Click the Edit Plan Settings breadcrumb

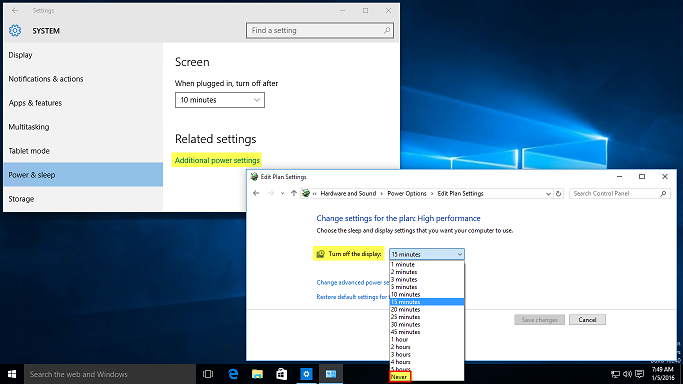tap(460, 193)
